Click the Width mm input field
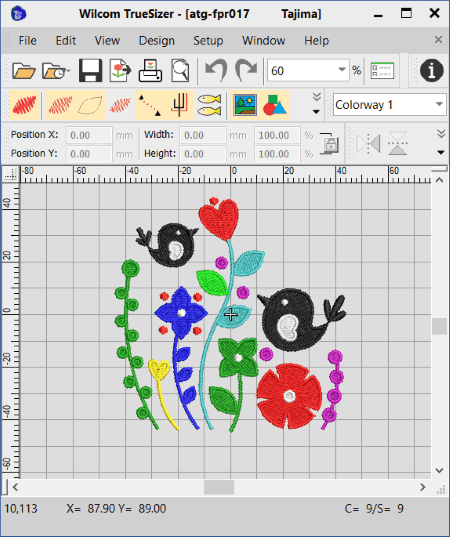The image size is (450, 537). click(203, 135)
